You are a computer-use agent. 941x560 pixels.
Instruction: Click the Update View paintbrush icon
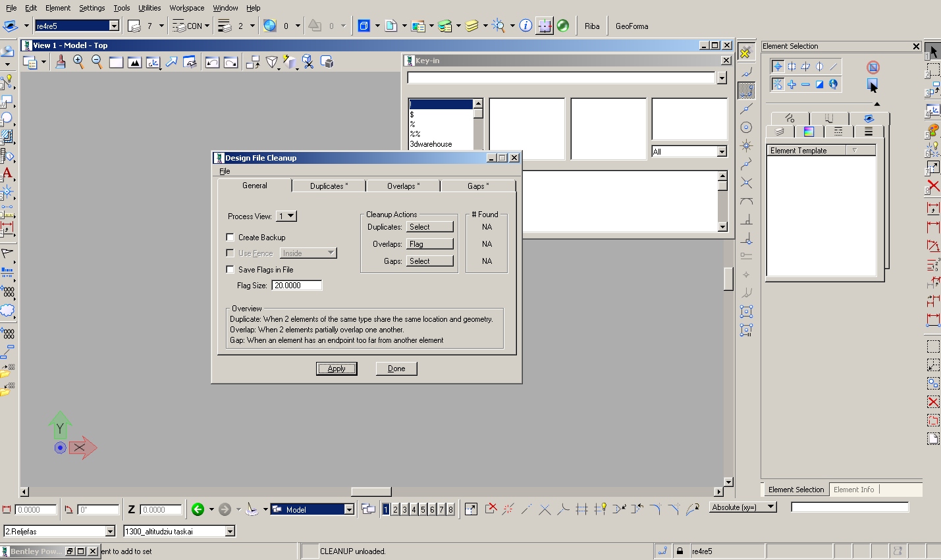point(61,62)
